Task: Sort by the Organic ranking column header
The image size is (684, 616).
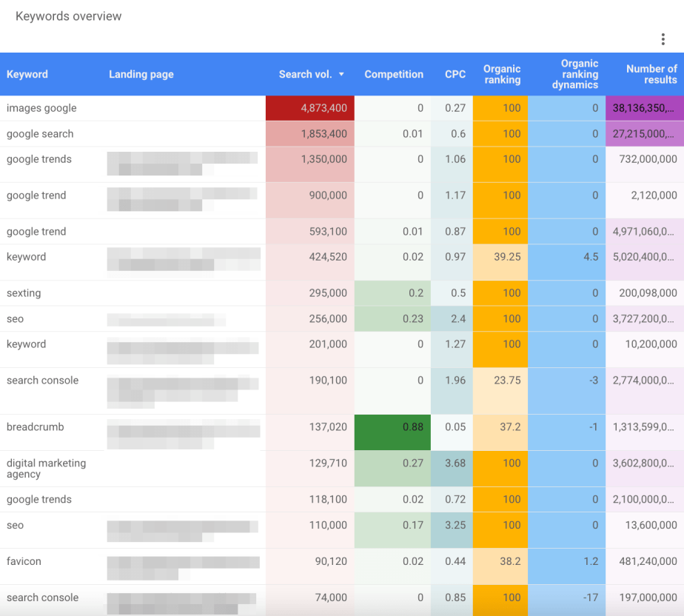Action: (502, 74)
